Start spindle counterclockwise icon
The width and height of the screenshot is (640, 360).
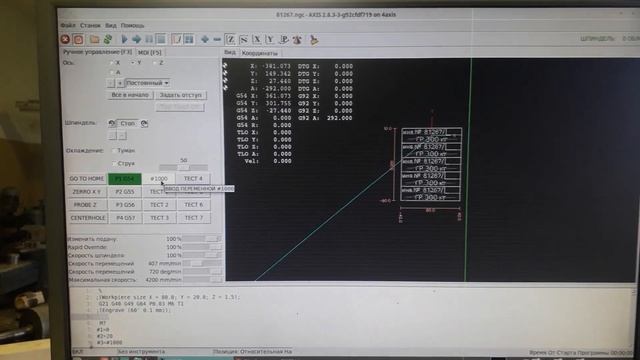click(112, 123)
